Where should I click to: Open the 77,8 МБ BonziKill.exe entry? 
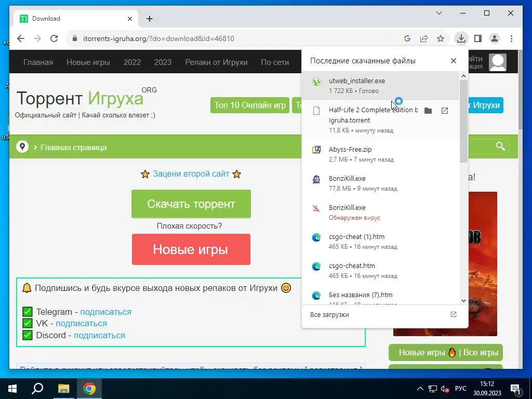(380, 183)
